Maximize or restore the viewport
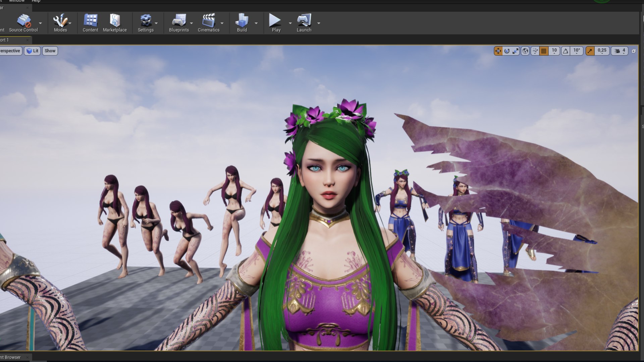644x362 pixels. 634,51
